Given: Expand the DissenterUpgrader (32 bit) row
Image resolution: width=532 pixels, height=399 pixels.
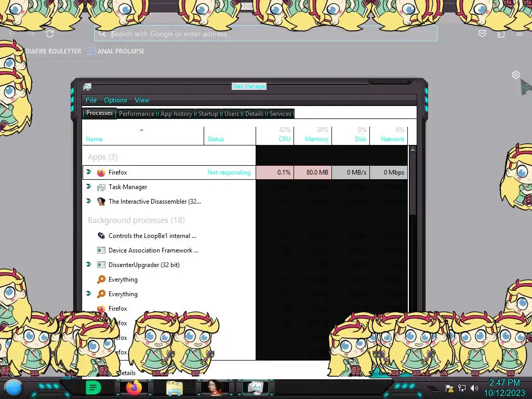Looking at the screenshot, I should click(89, 264).
